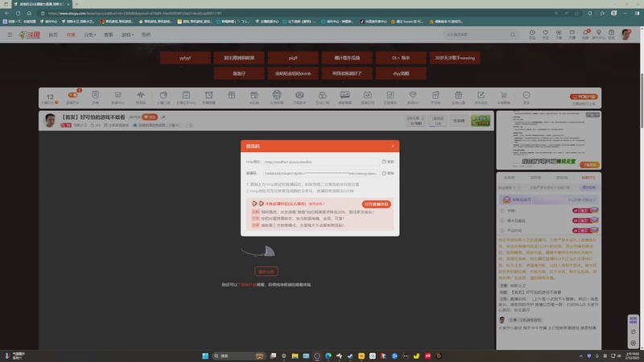Open watch history clock icon in header
This screenshot has width=644, height=362.
pyautogui.click(x=532, y=34)
